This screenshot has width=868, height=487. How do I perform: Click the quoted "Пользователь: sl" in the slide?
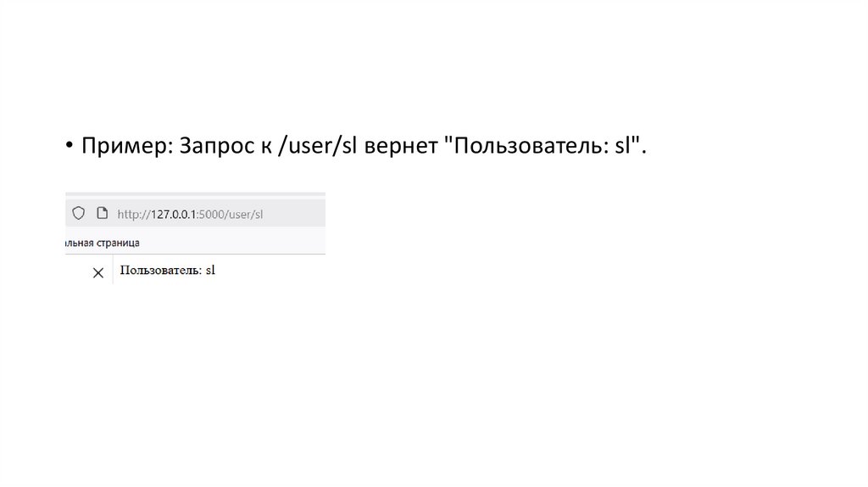[542, 147]
